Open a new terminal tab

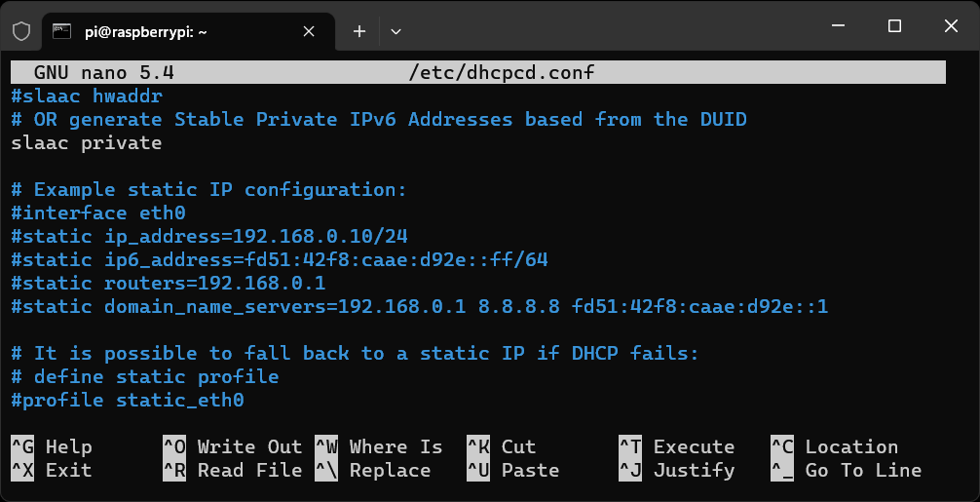[358, 31]
